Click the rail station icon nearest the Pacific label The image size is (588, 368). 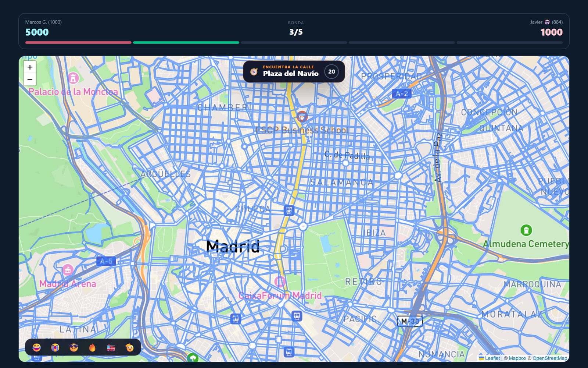[x=297, y=316]
